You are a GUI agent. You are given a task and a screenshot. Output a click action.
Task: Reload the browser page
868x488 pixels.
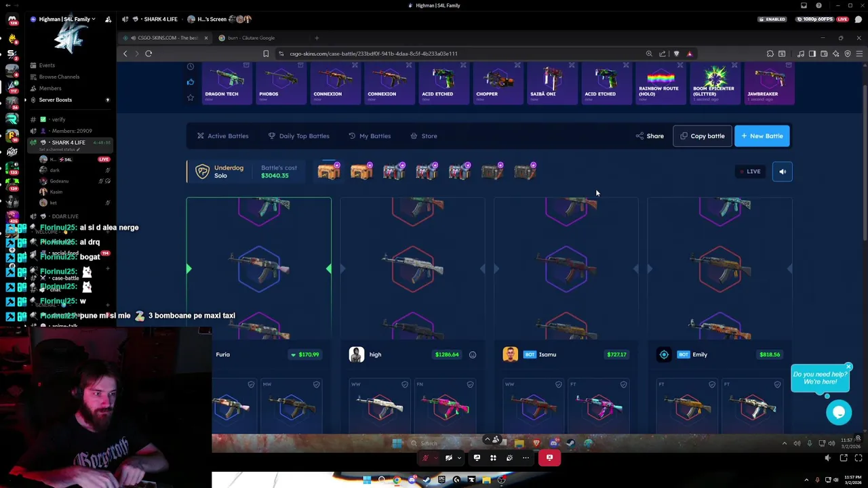(149, 54)
